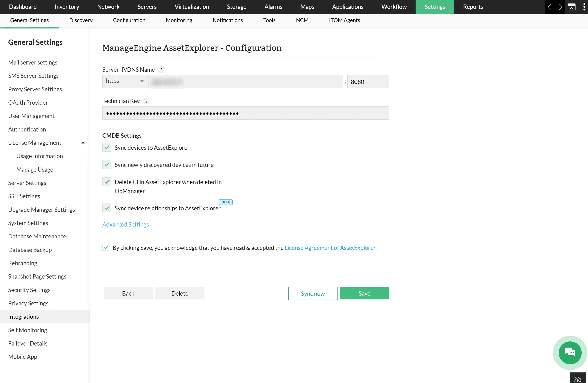588x383 pixels.
Task: Open the Applications menu
Action: pos(348,7)
